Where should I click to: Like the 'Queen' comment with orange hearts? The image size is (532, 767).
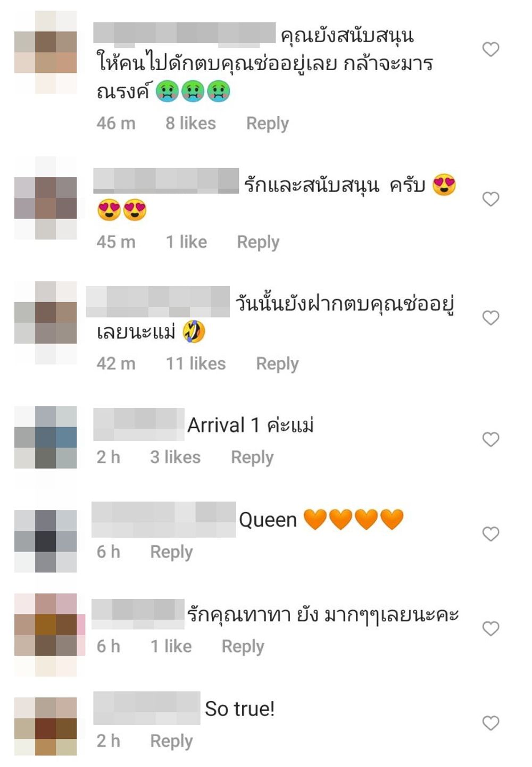pos(491,533)
